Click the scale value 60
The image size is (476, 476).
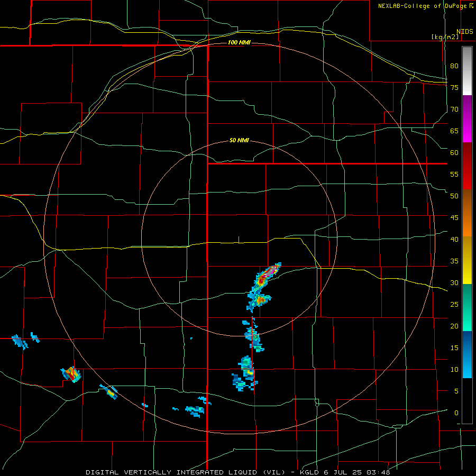coord(454,152)
